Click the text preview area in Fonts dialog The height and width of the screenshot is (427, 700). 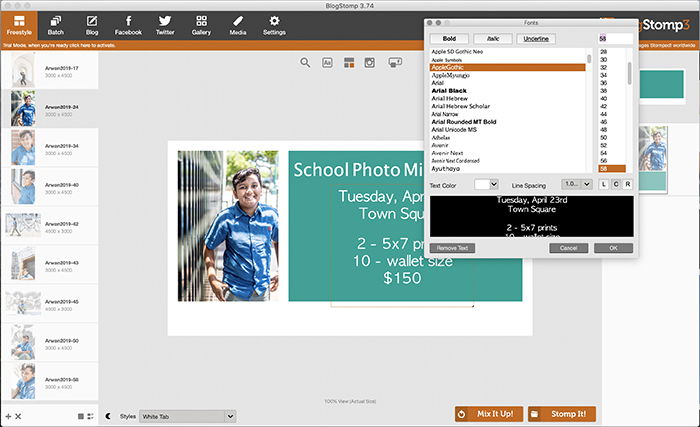click(x=532, y=216)
